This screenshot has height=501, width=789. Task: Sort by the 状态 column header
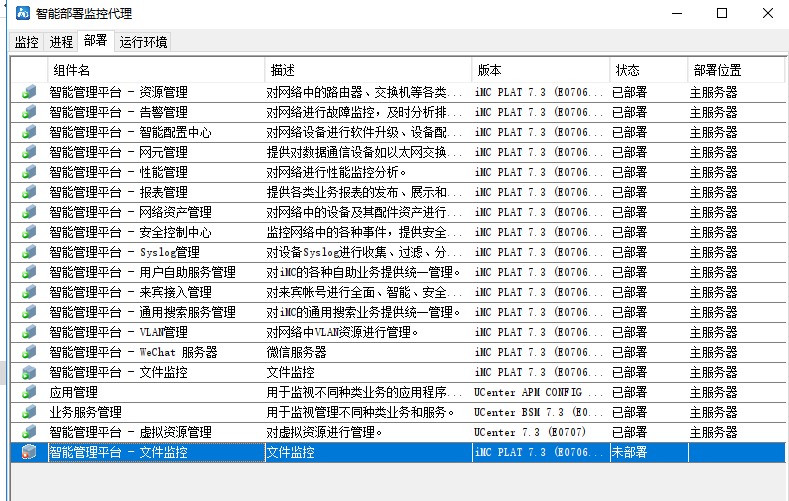click(x=649, y=70)
